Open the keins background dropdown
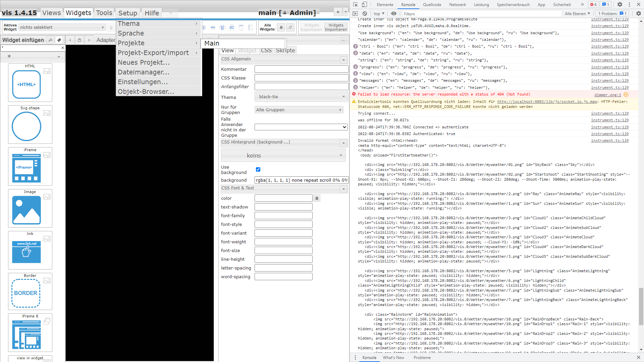 click(283, 156)
